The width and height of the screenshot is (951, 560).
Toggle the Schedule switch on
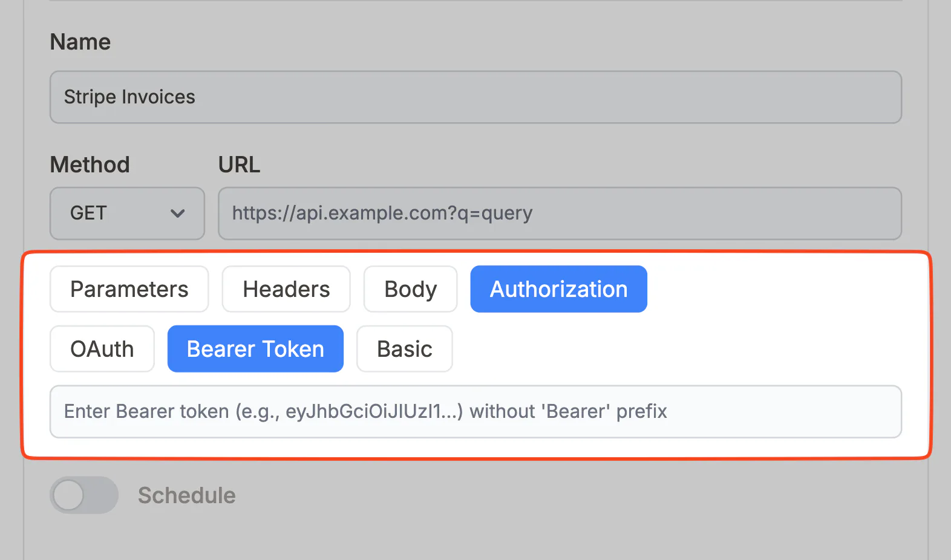point(84,495)
